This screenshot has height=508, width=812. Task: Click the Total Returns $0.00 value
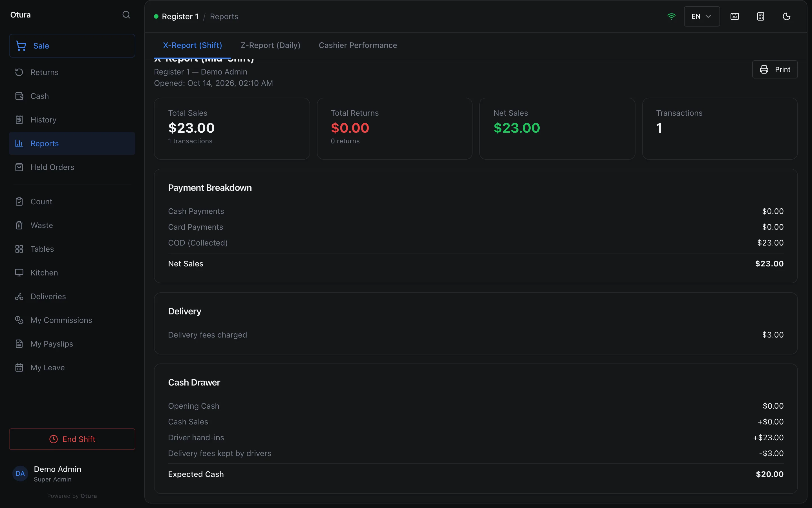(x=350, y=128)
